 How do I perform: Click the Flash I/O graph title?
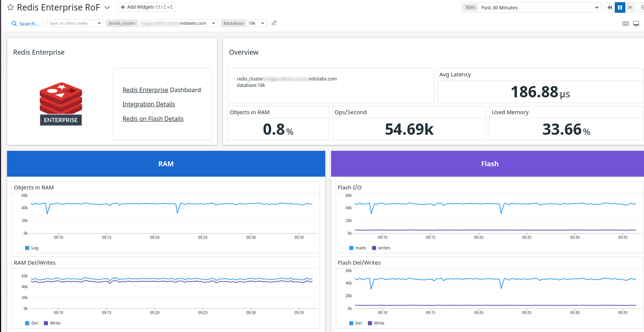[350, 188]
